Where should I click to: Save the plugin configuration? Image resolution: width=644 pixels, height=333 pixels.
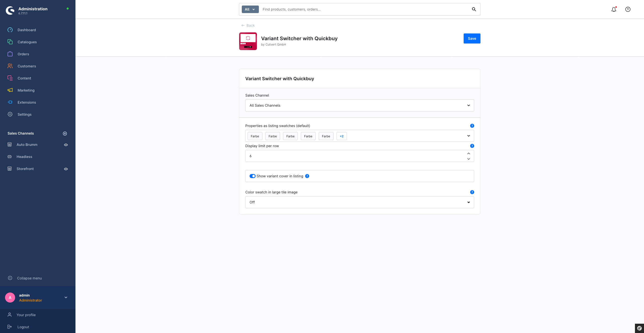pos(472,38)
